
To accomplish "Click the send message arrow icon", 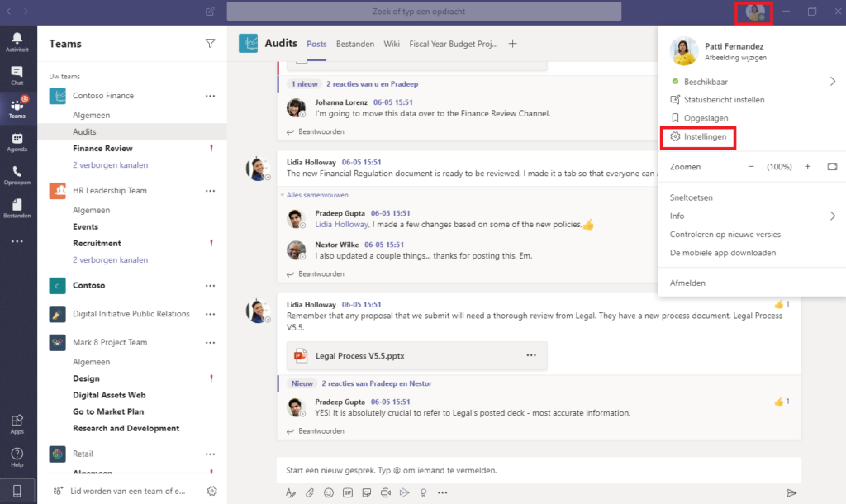I will 791,492.
